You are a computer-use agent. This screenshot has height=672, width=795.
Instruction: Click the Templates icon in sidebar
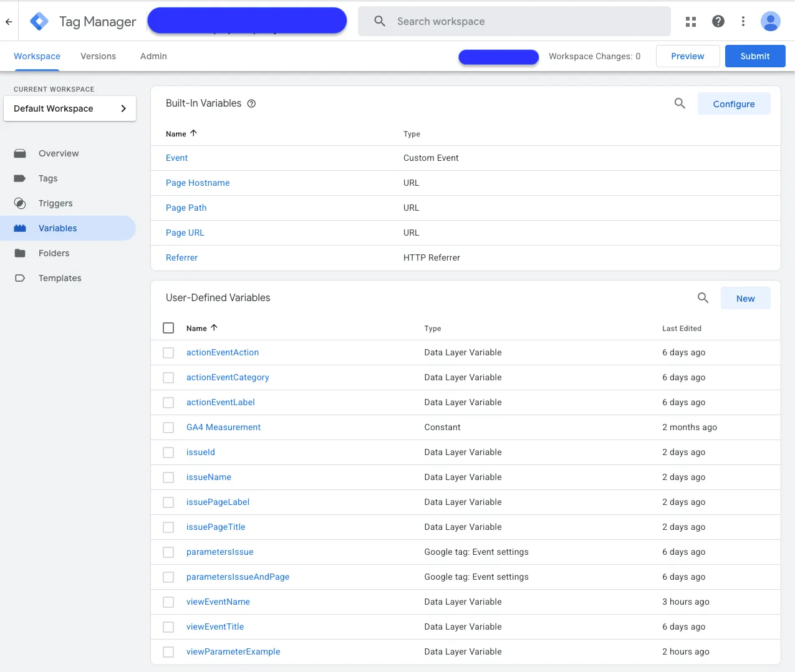tap(20, 278)
